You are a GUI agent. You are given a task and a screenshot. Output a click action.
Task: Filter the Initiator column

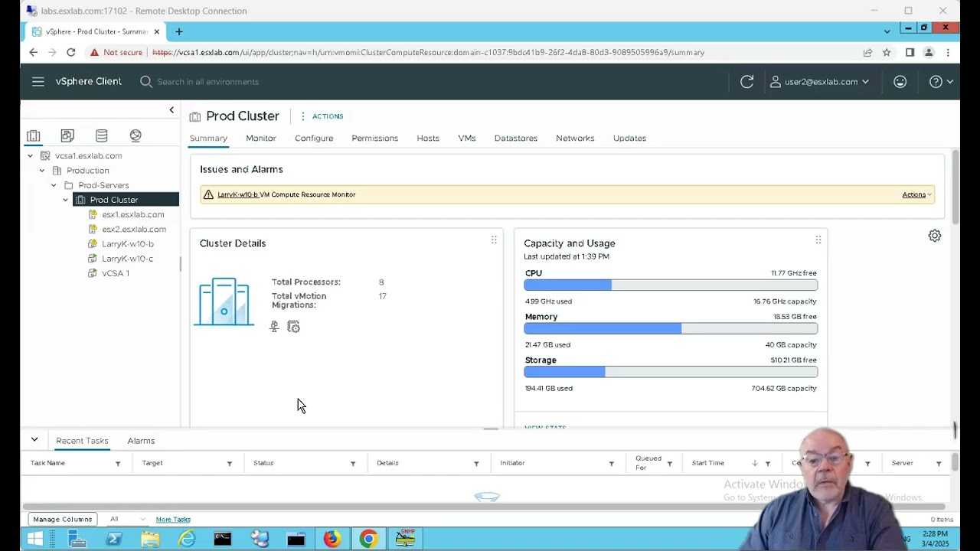point(612,464)
